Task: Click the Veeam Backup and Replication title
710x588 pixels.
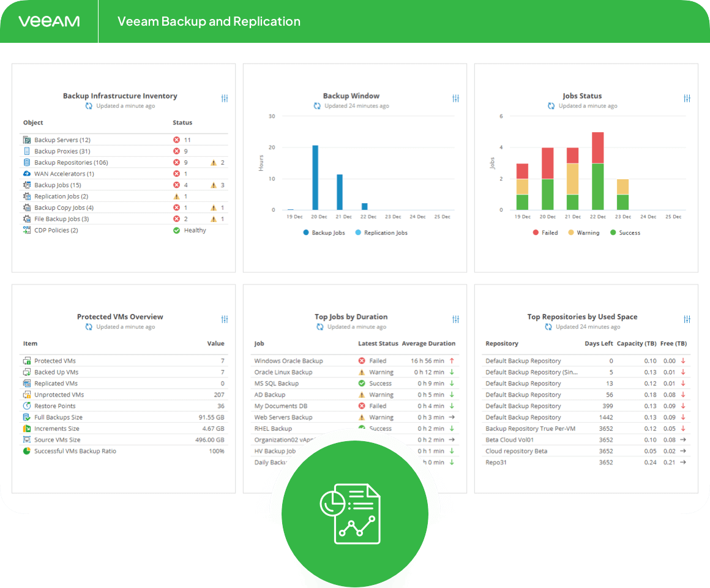Action: (x=209, y=21)
